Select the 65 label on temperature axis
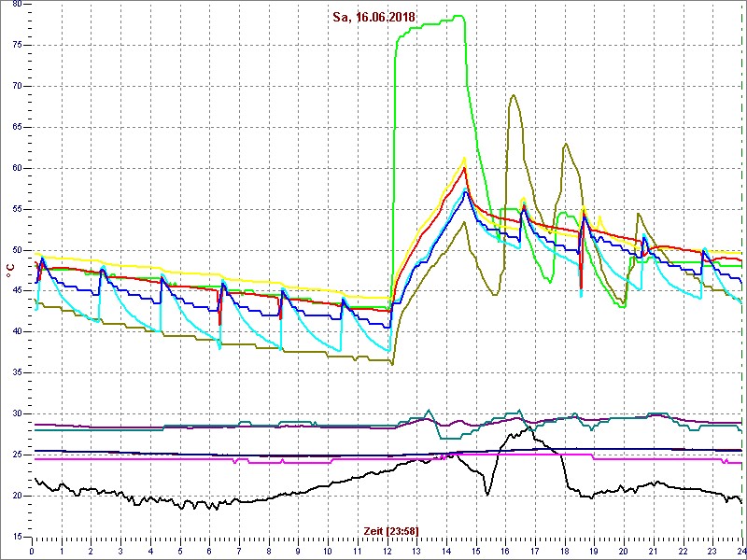Screen dimensions: 747x560 15,127
